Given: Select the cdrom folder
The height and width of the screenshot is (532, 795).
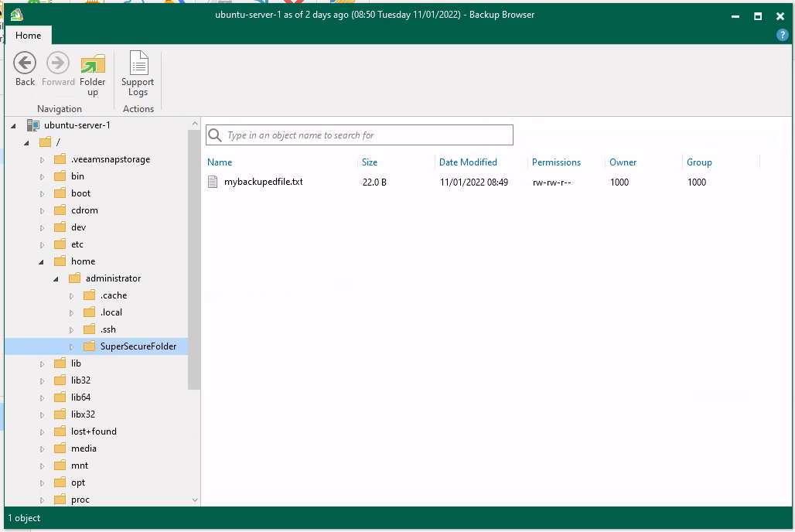Looking at the screenshot, I should 84,210.
